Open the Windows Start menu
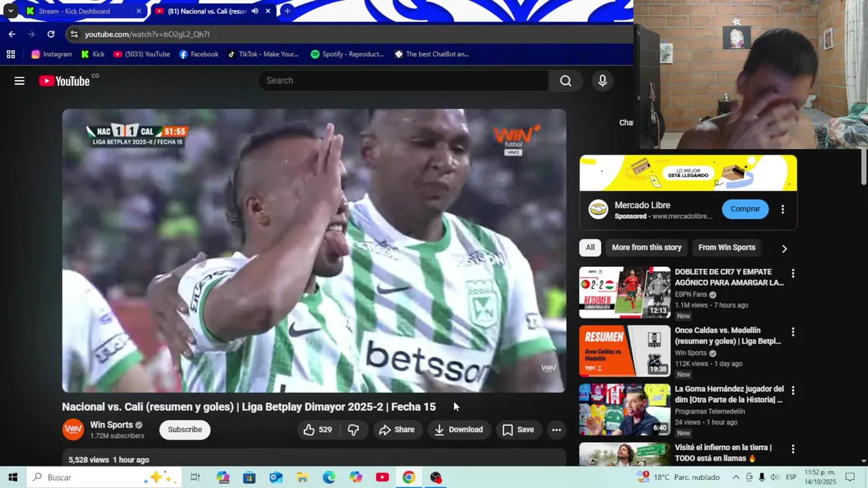This screenshot has height=488, width=868. point(13,477)
